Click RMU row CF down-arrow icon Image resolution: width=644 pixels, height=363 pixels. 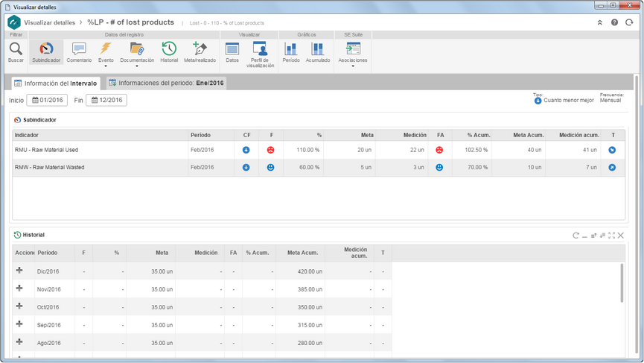(x=246, y=150)
